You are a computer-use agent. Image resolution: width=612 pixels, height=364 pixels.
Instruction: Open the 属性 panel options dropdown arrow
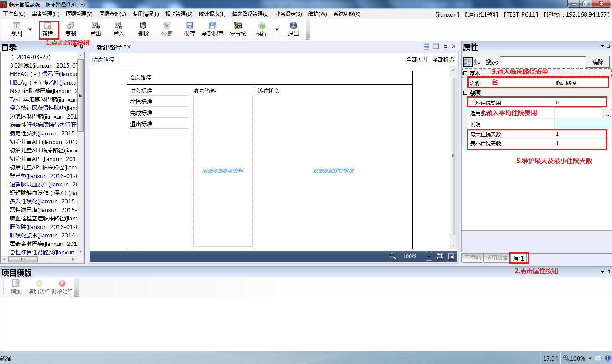click(x=603, y=46)
